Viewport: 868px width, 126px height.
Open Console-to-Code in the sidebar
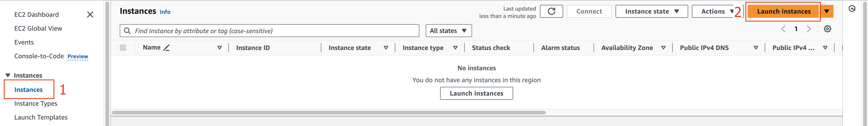[x=39, y=56]
